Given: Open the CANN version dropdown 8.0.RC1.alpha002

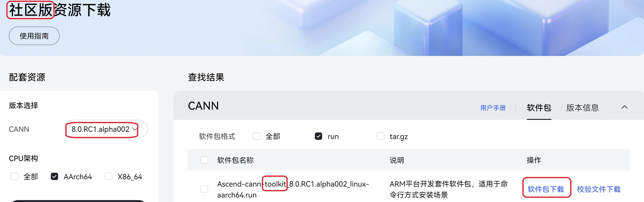Looking at the screenshot, I should (106, 129).
